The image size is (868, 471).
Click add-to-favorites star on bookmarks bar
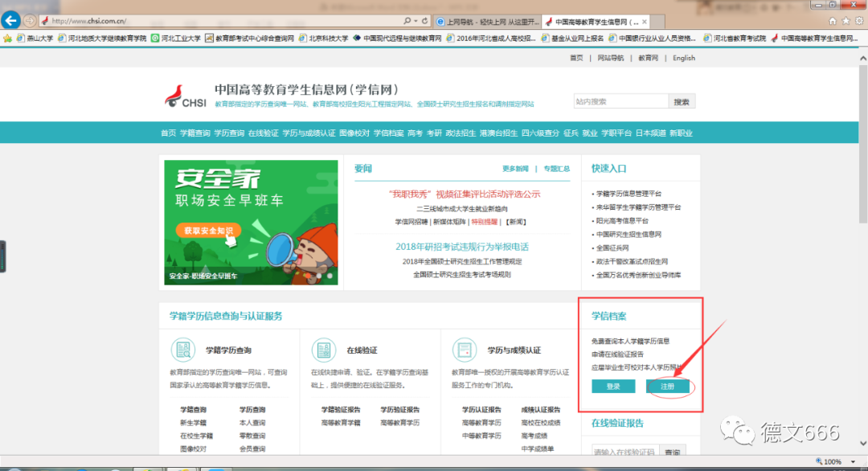[x=7, y=39]
